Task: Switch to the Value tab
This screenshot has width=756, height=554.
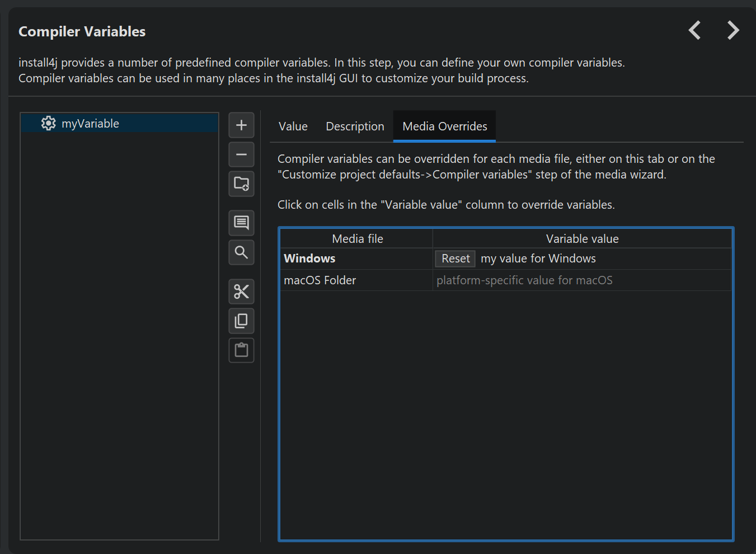Action: pos(293,126)
